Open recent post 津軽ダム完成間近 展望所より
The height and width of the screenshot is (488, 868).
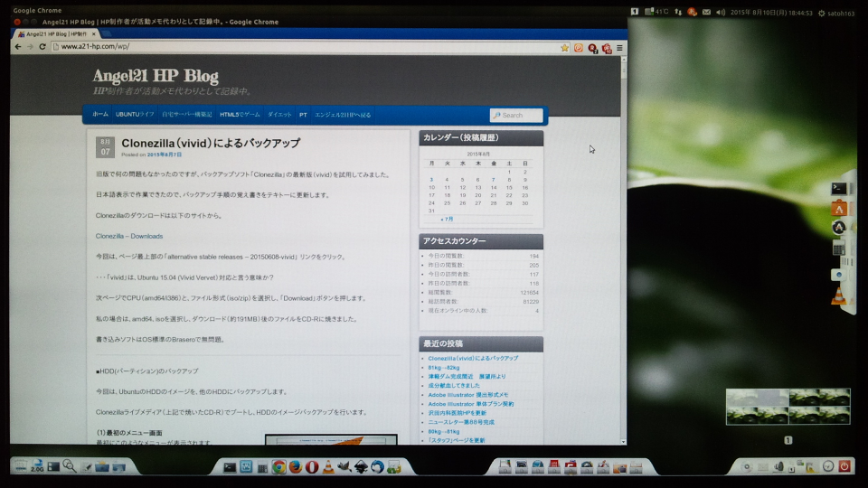point(467,377)
